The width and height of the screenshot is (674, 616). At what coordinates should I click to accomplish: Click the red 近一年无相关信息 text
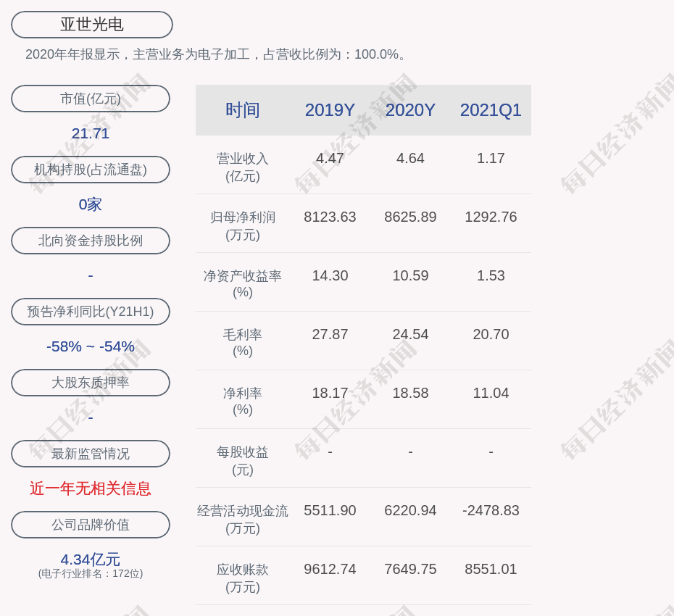(91, 488)
